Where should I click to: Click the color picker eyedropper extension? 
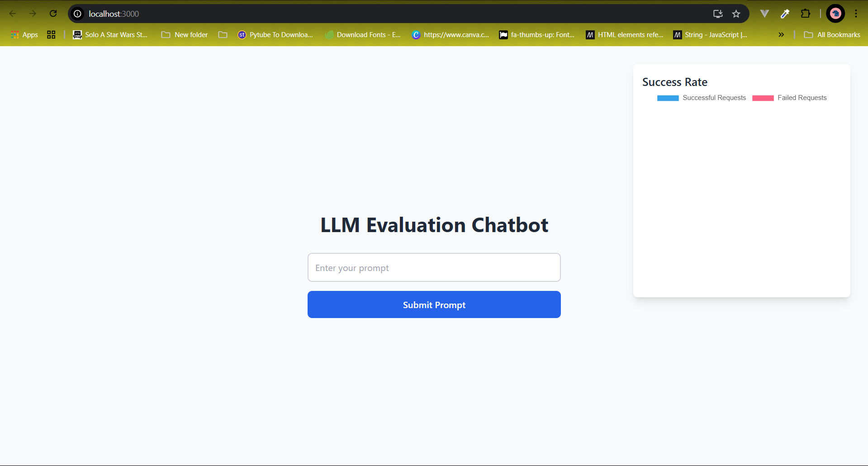point(785,14)
